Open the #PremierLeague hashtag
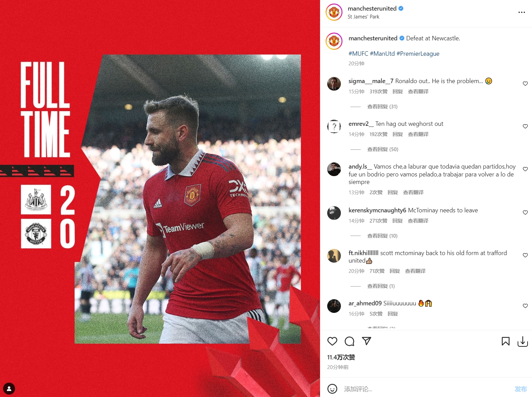This screenshot has width=532, height=397. 418,54
